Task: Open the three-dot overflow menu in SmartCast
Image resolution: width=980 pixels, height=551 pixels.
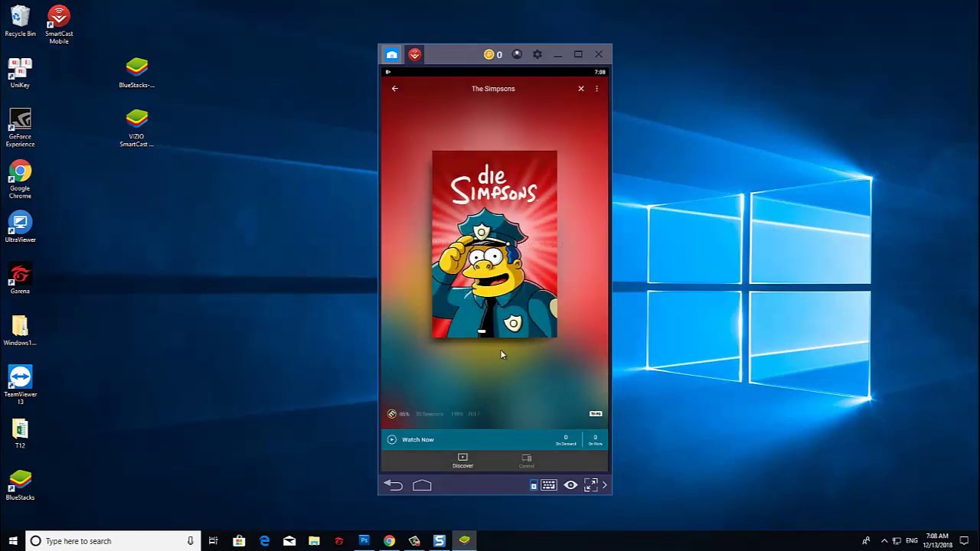Action: [x=597, y=89]
